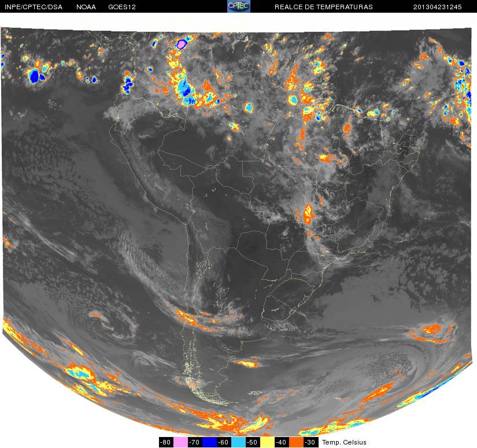Screen dimensions: 477x448
Task: Click the -50 legend value label
Action: tap(253, 442)
